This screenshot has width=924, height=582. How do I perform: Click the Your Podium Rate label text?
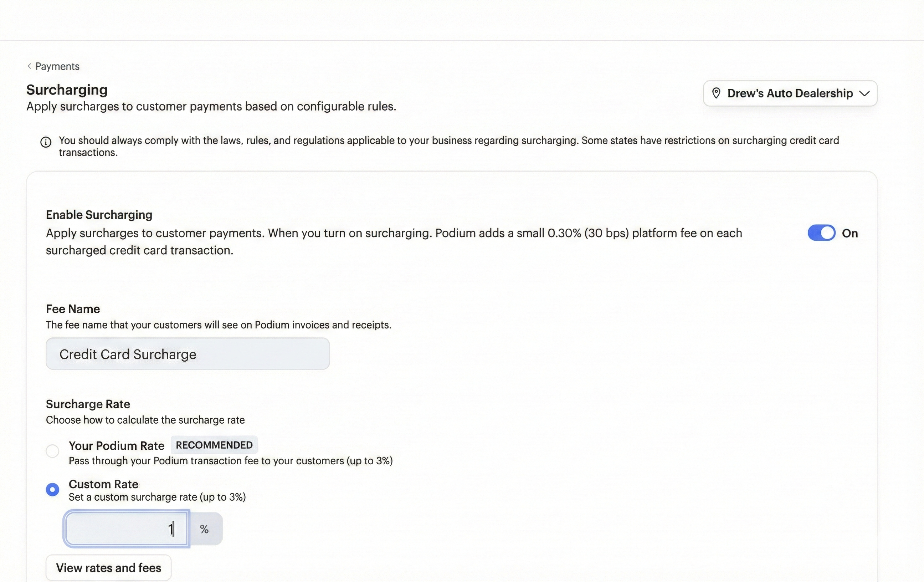click(x=116, y=446)
